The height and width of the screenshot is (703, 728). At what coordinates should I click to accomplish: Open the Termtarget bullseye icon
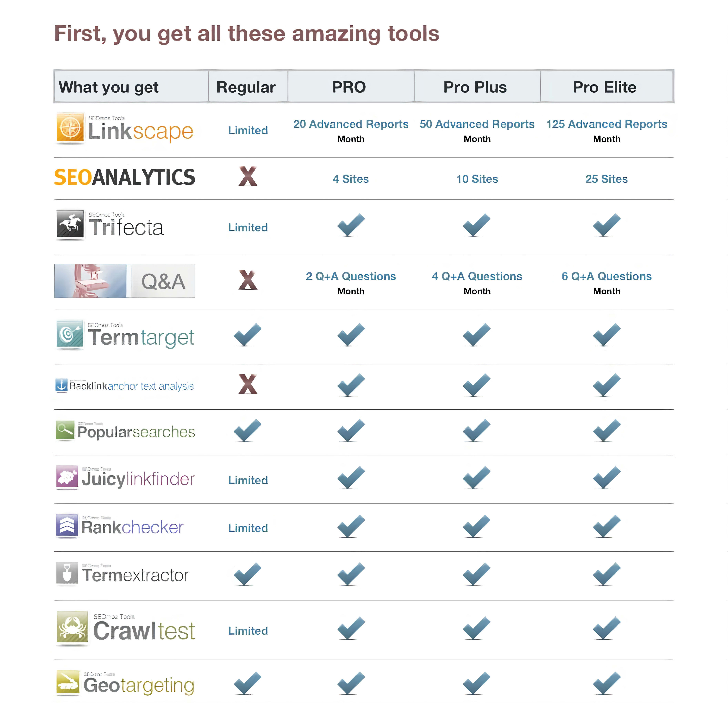point(69,334)
